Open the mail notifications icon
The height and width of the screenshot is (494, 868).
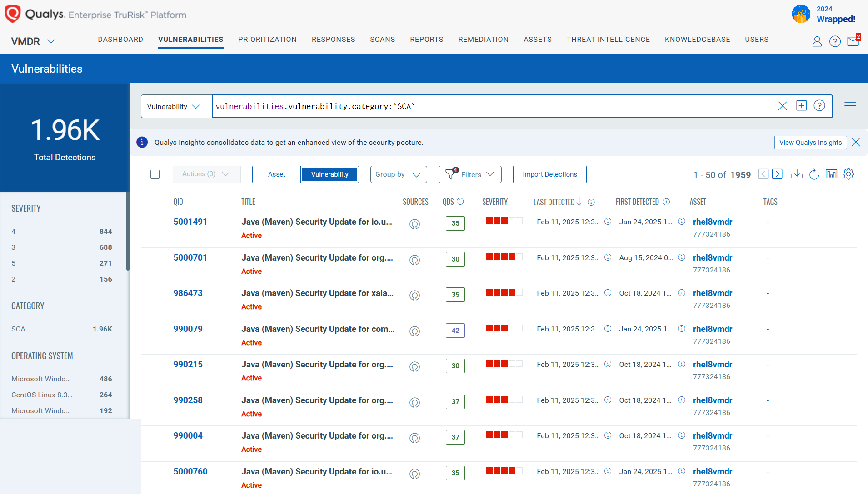(853, 41)
